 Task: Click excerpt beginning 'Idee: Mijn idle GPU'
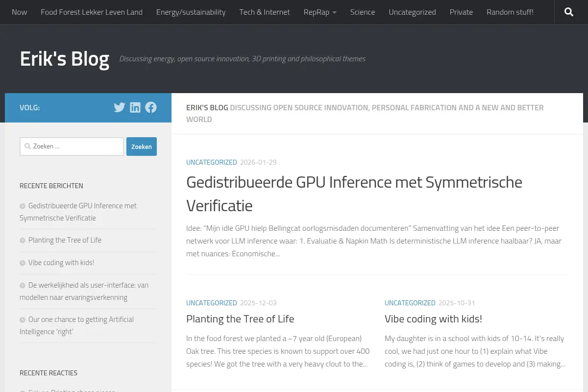click(374, 241)
